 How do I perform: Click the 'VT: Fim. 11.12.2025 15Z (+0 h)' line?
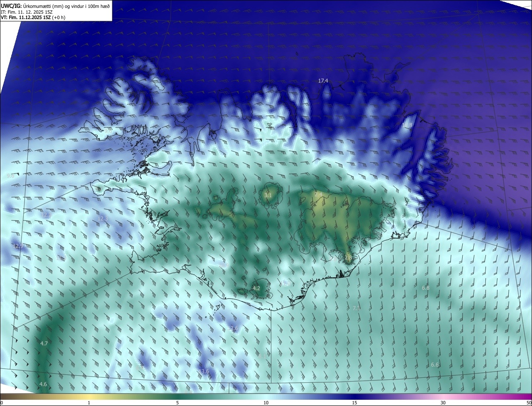click(x=33, y=17)
